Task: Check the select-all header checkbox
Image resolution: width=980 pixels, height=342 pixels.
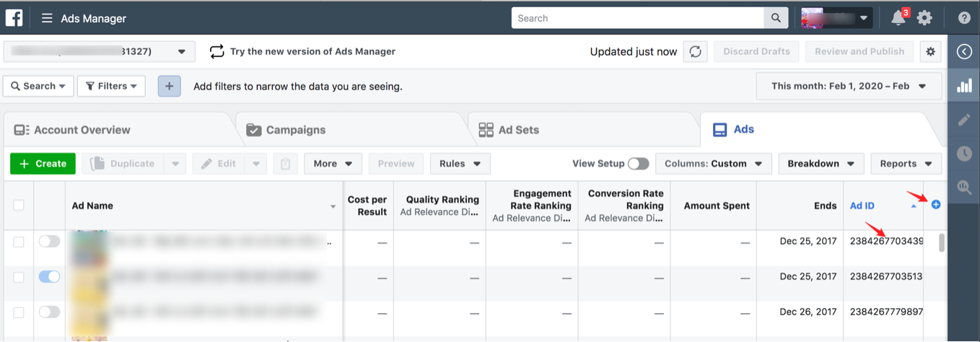Action: pyautogui.click(x=19, y=206)
